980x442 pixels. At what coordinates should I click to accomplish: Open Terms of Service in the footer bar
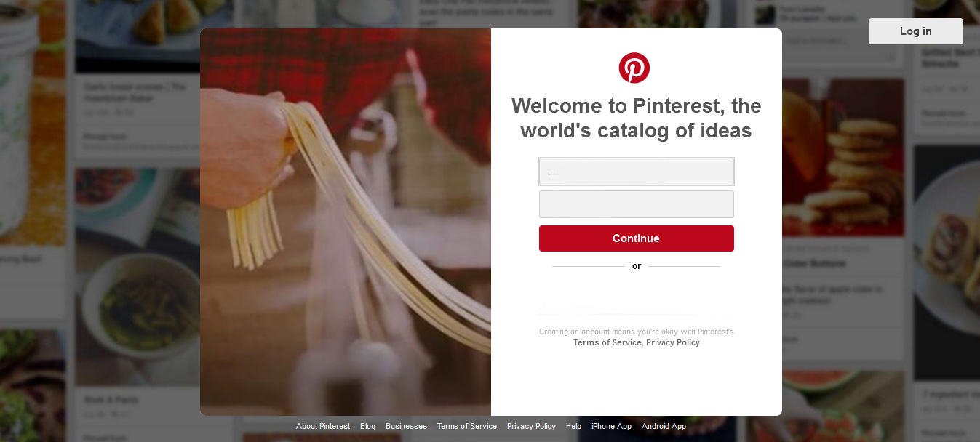click(x=467, y=426)
